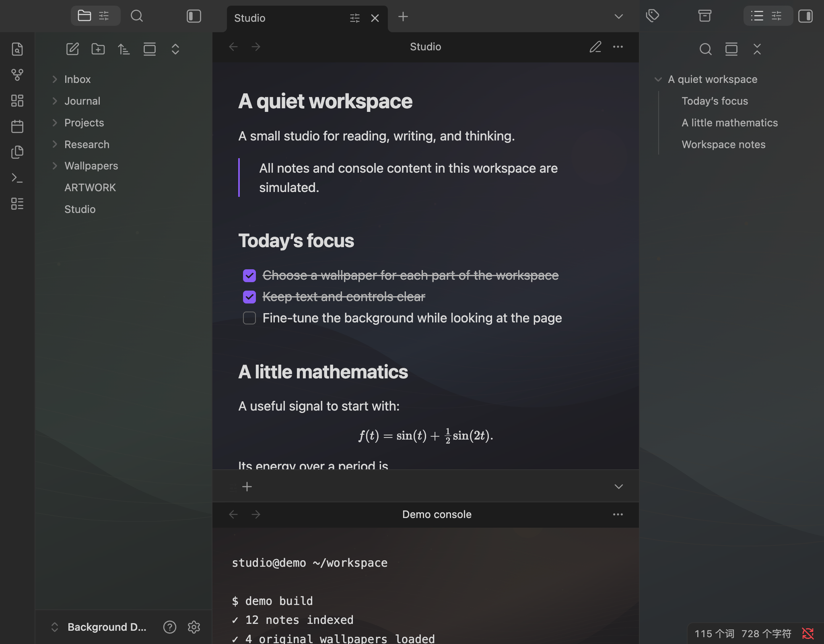Viewport: 824px width, 644px height.
Task: Open help icon beside vault name
Action: [170, 627]
